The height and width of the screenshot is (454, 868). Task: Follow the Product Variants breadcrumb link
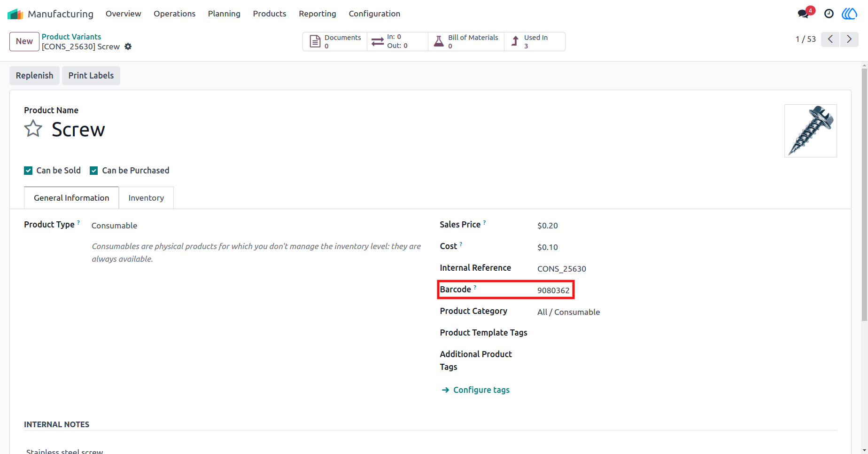(x=71, y=37)
